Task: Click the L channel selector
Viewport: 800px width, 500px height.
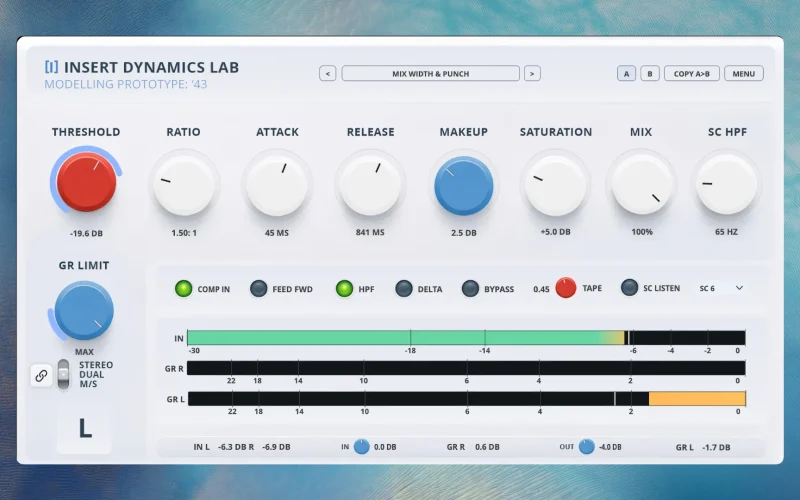Action: 85,429
